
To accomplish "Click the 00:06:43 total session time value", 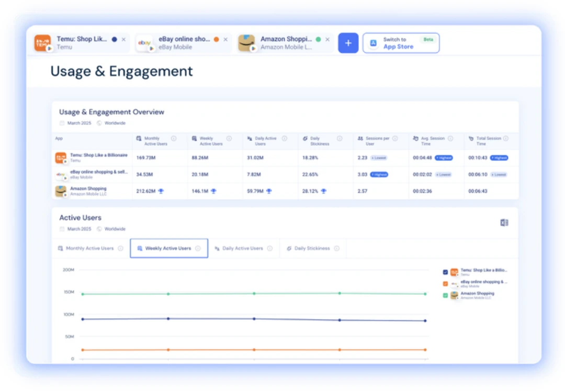I will point(478,191).
